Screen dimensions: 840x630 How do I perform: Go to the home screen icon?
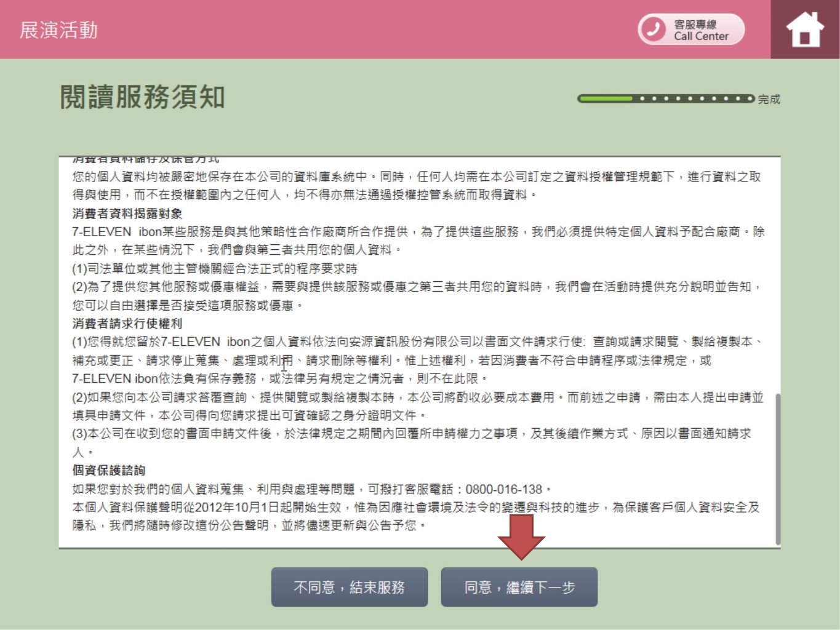pos(805,30)
